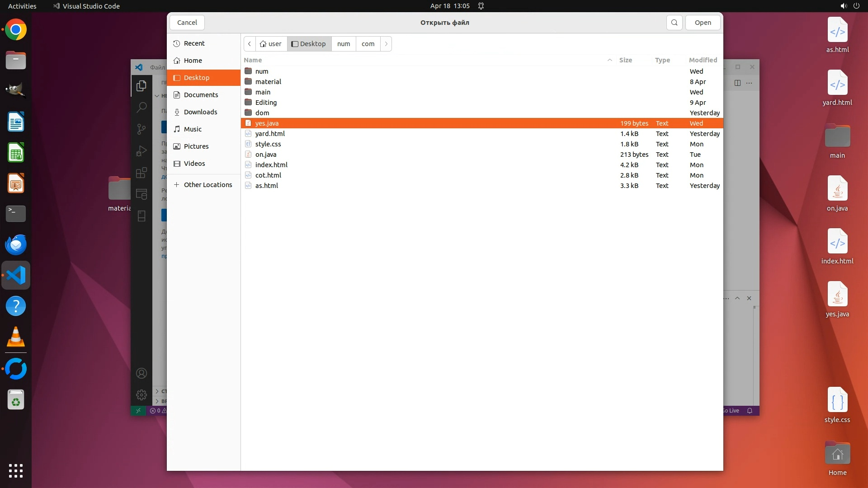Click VS Code Manage gear icon
Viewport: 868px width, 488px height.
coord(142,395)
